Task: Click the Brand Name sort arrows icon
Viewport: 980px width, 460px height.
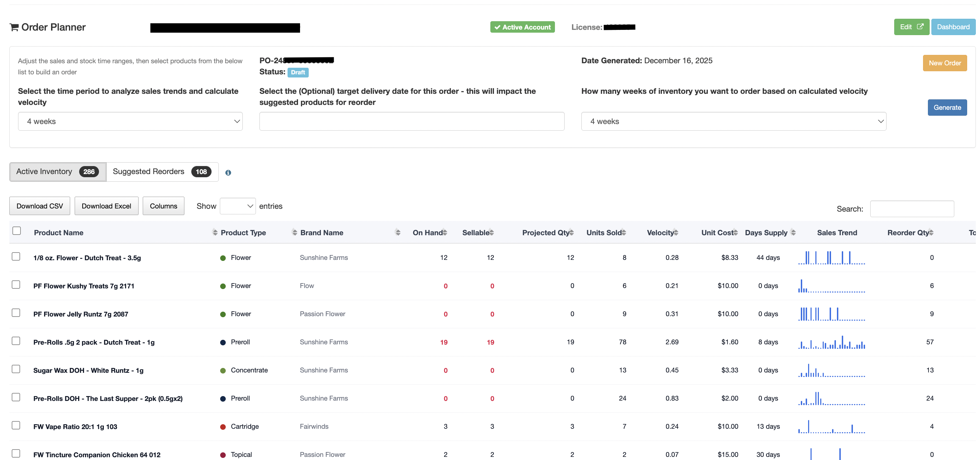Action: 398,232
